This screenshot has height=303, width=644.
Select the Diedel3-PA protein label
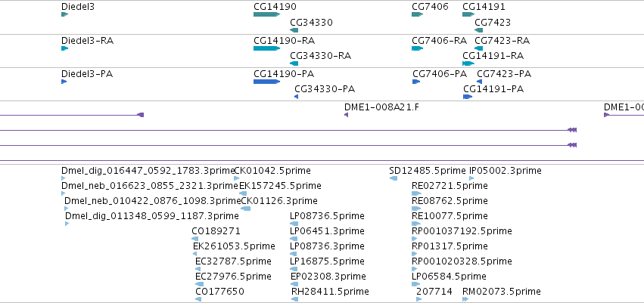point(87,74)
